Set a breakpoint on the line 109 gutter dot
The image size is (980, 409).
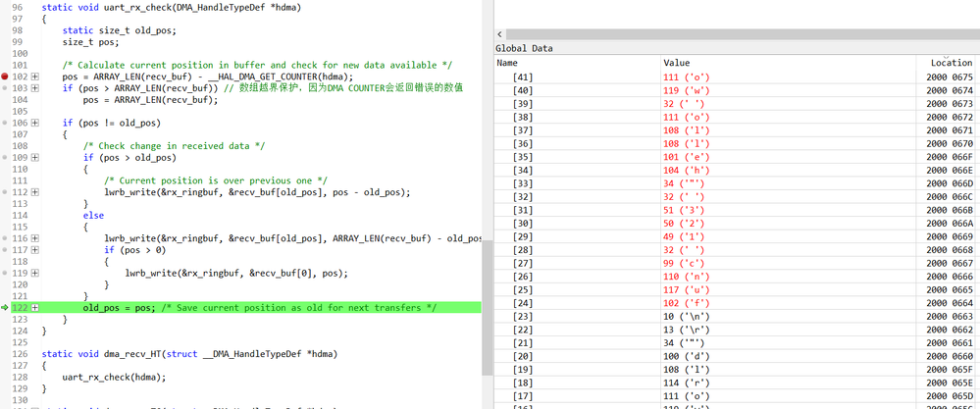click(4, 157)
